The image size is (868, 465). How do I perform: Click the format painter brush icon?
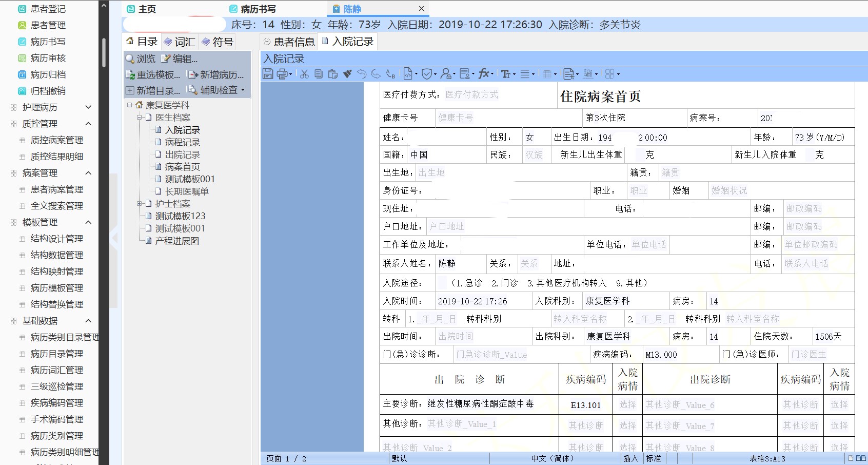[x=347, y=74]
